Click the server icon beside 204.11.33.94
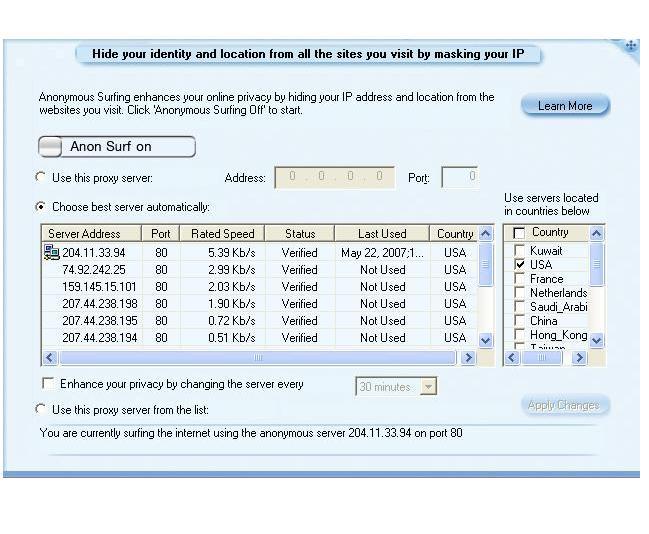Image resolution: width=649 pixels, height=534 pixels. (52, 253)
